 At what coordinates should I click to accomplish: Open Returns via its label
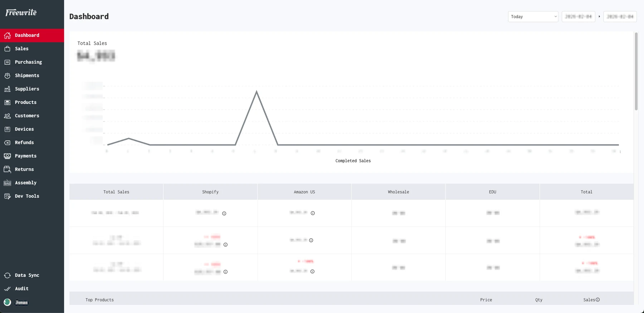(24, 169)
